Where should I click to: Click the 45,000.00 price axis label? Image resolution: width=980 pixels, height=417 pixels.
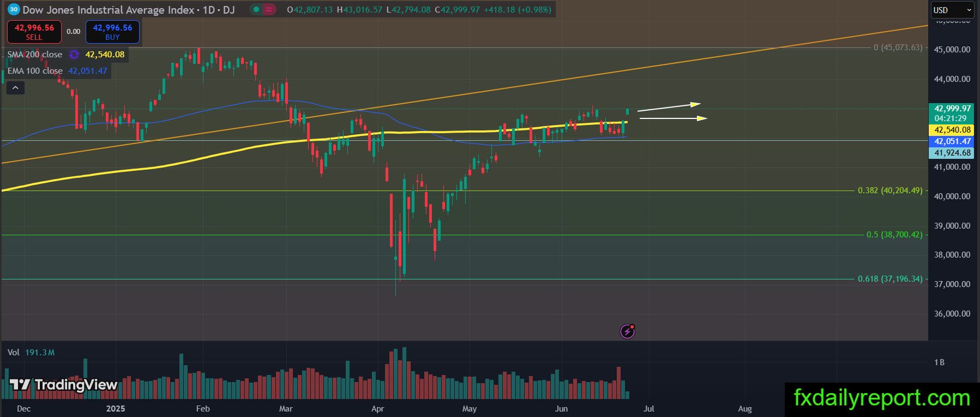pyautogui.click(x=952, y=50)
